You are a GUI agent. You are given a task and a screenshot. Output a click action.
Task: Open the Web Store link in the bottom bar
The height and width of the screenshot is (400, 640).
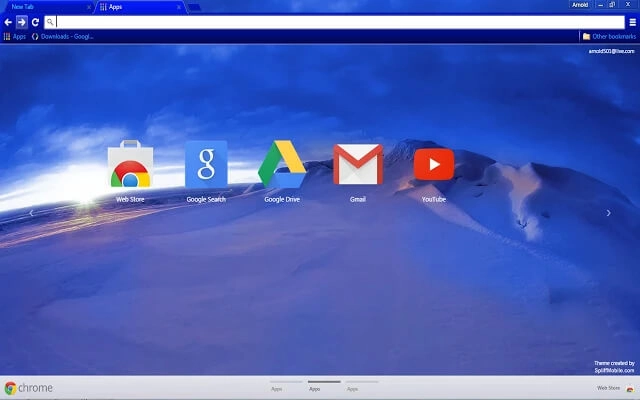pyautogui.click(x=616, y=388)
